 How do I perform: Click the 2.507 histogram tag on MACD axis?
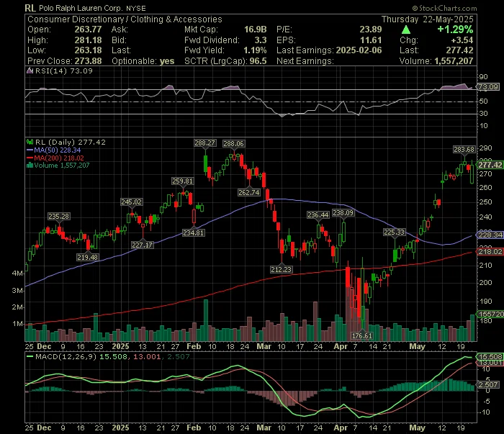tap(488, 384)
